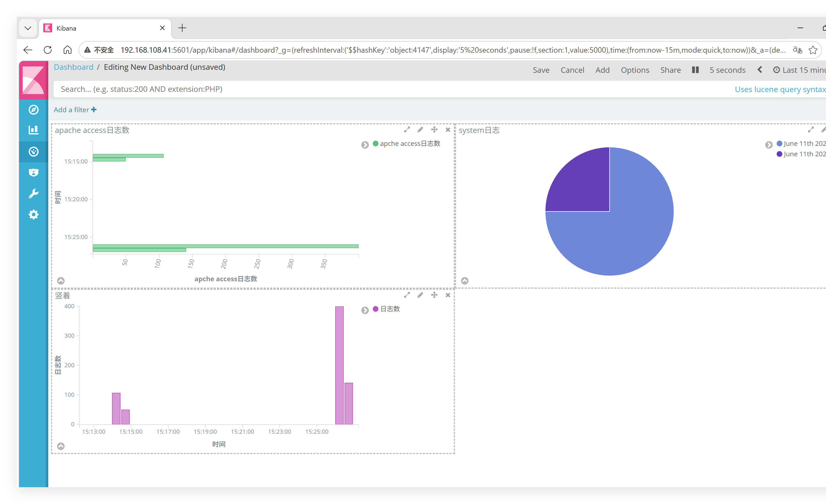Expand spy panel under the 竖着 chart
The height and width of the screenshot is (504, 826).
point(61,446)
